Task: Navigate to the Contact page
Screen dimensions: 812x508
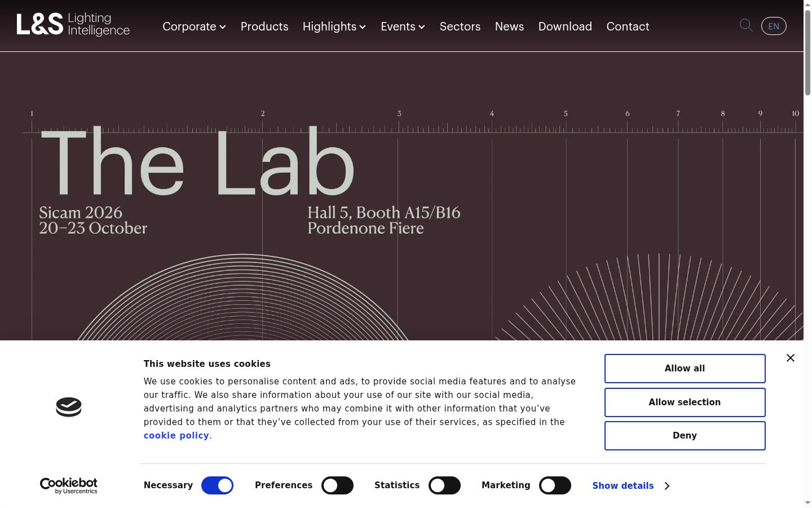Action: [628, 27]
